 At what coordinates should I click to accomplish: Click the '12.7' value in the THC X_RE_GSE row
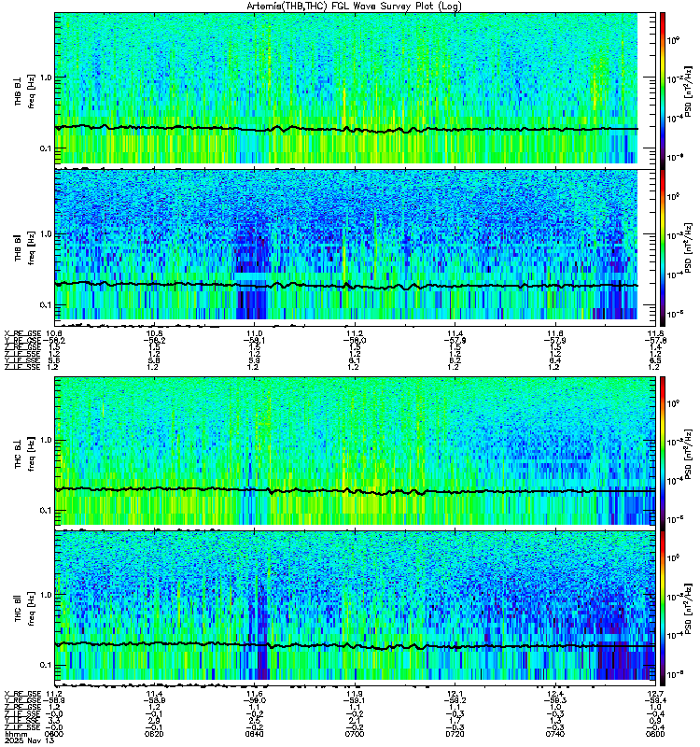coord(655,694)
